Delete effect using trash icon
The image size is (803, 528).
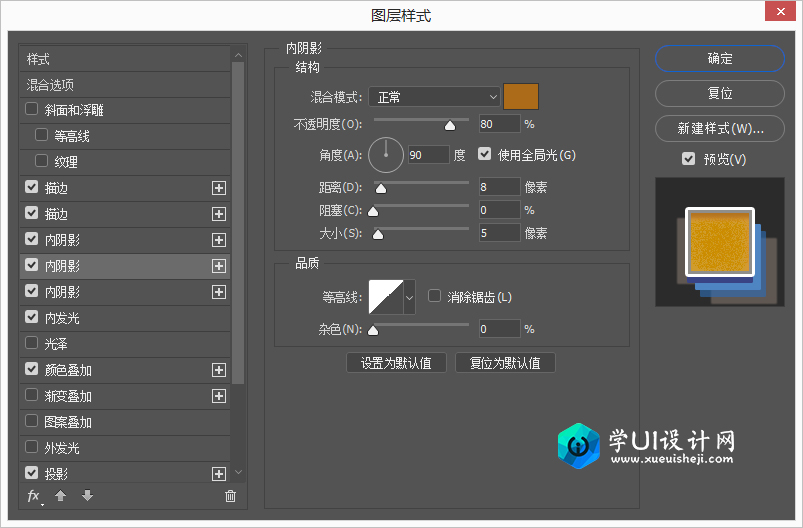(230, 496)
